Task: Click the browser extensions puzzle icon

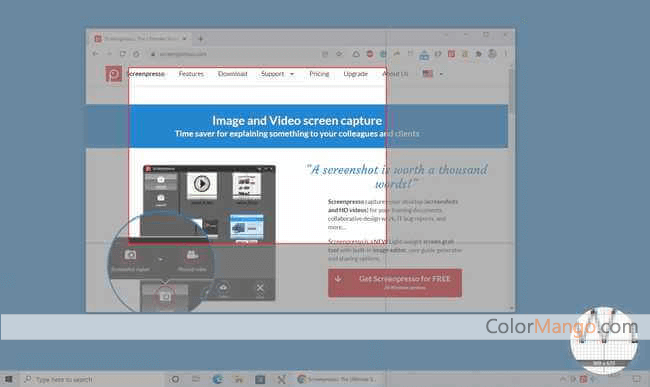Action: (x=478, y=54)
